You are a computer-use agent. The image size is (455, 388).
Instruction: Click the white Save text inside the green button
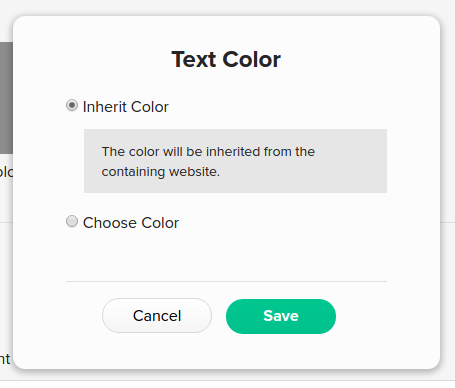click(281, 316)
